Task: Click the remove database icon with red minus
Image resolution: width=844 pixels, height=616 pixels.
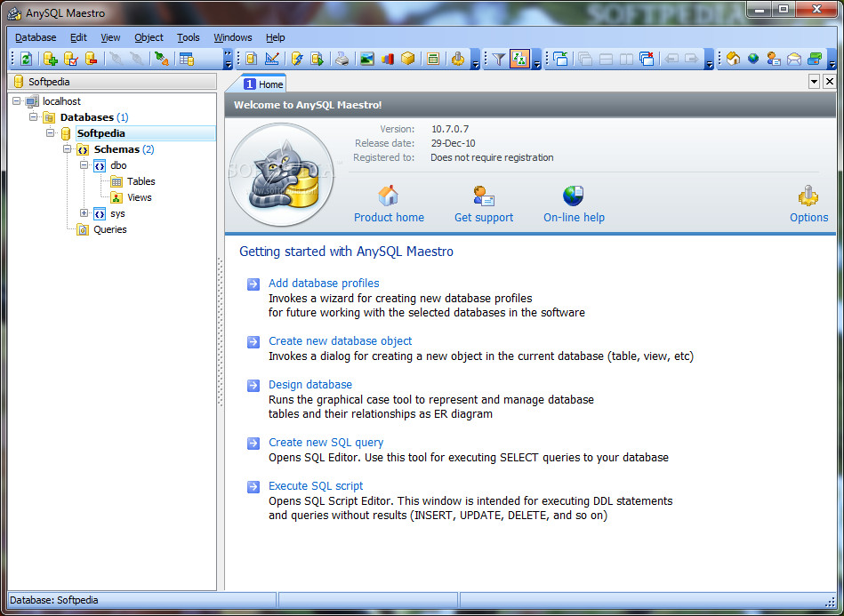Action: point(92,59)
